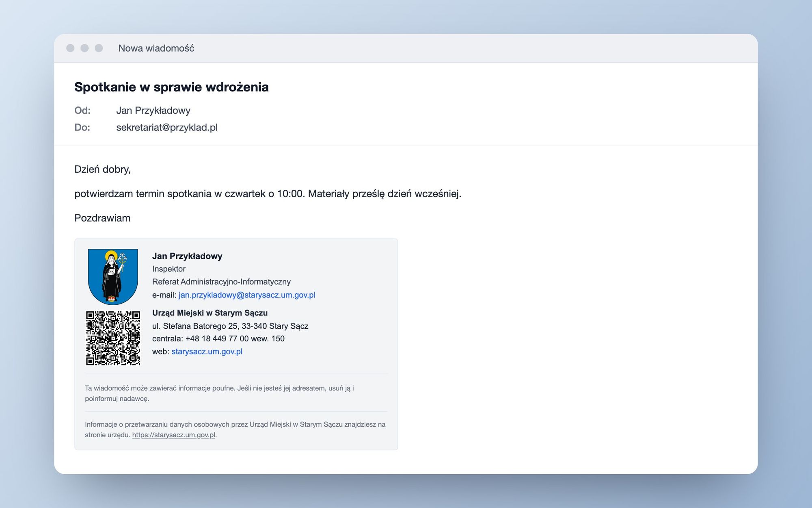Select the sender name after 'Od:'

[x=153, y=111]
